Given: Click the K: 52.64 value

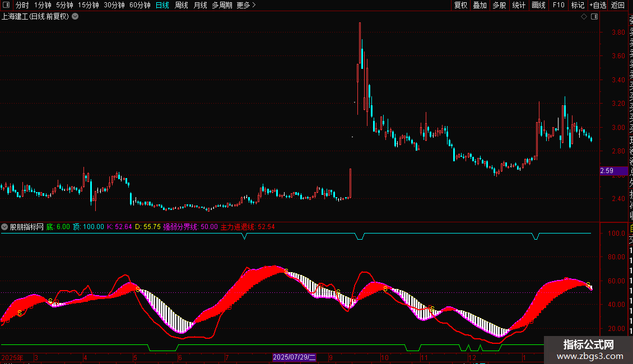Looking at the screenshot, I should 119,227.
